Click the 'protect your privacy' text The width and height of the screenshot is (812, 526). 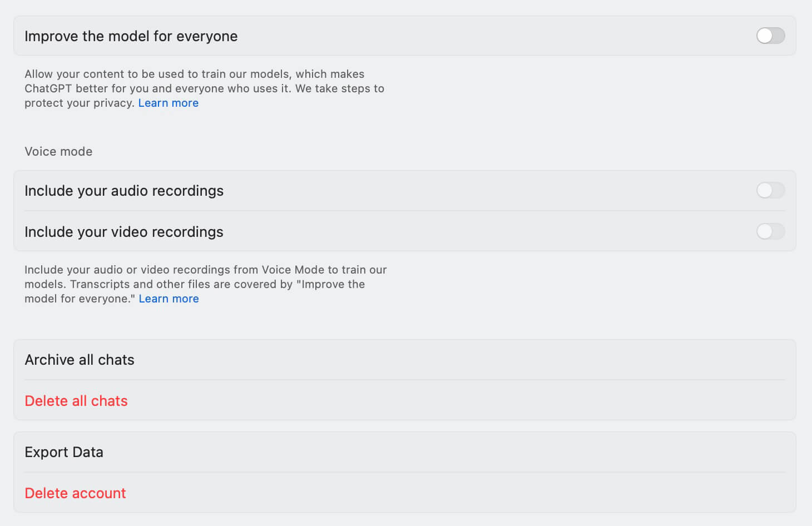point(79,103)
